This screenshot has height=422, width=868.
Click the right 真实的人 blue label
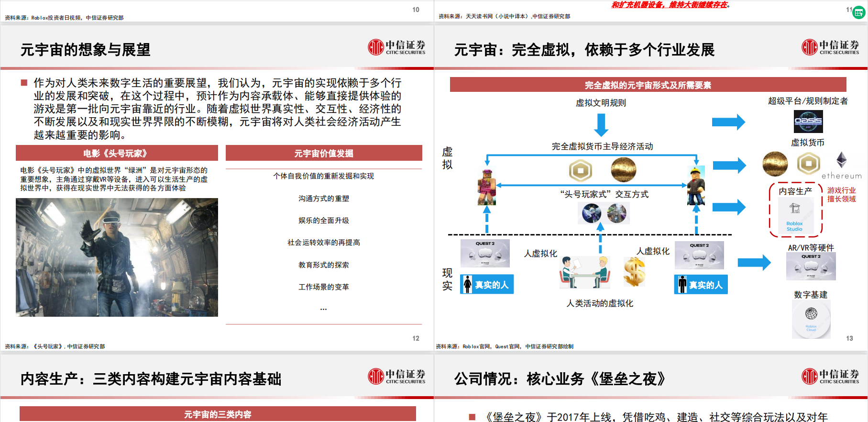coord(701,285)
